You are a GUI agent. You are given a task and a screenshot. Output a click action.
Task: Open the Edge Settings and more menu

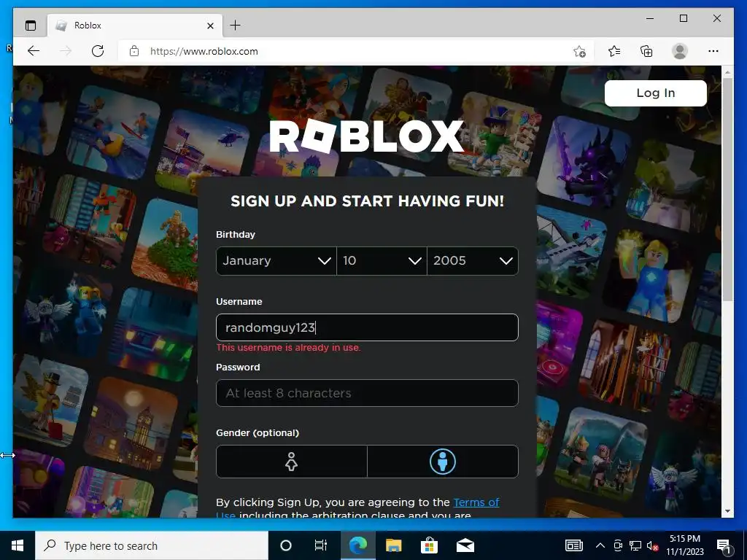coord(713,51)
